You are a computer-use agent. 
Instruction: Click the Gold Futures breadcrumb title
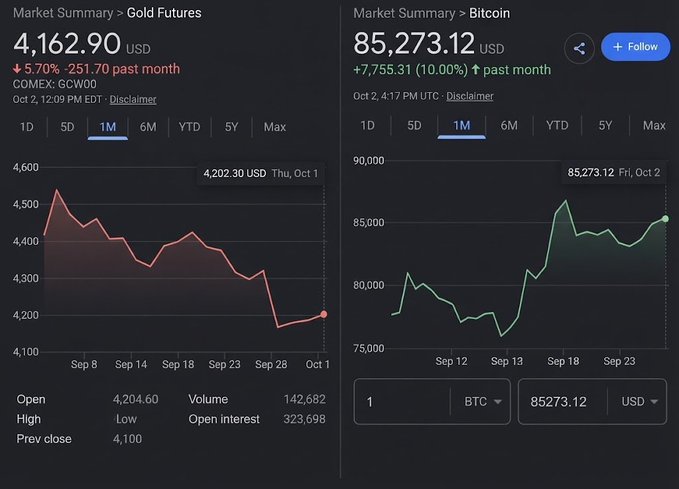point(164,13)
